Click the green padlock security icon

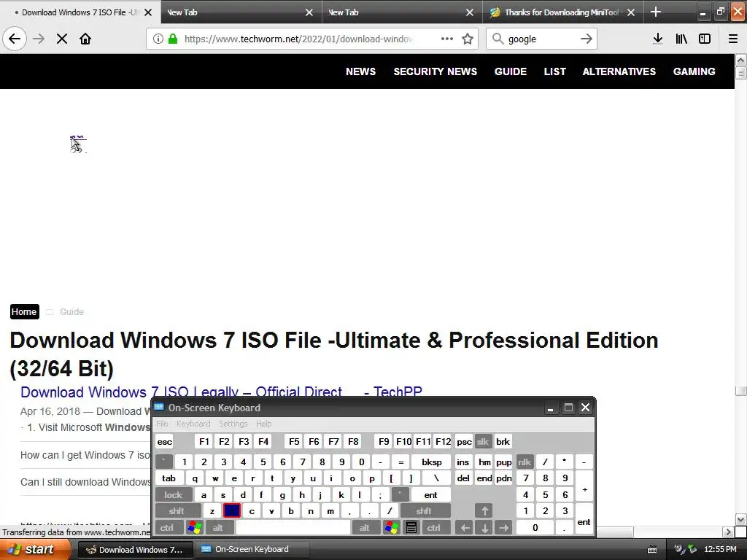[x=173, y=39]
